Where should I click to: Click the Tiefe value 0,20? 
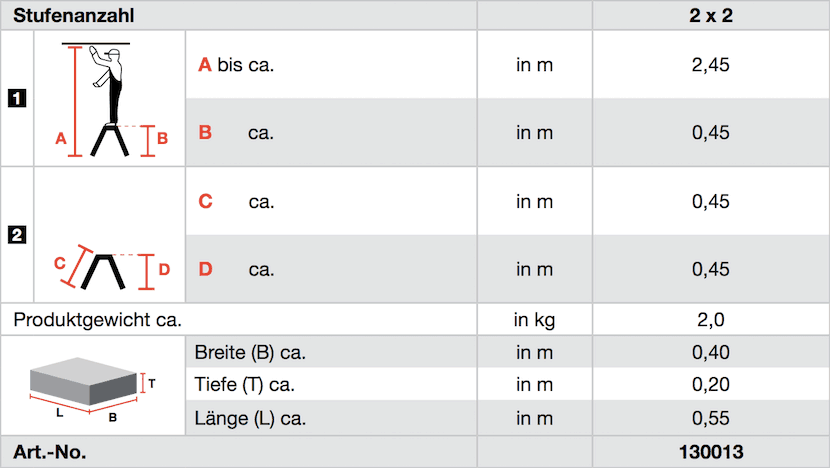pyautogui.click(x=711, y=385)
